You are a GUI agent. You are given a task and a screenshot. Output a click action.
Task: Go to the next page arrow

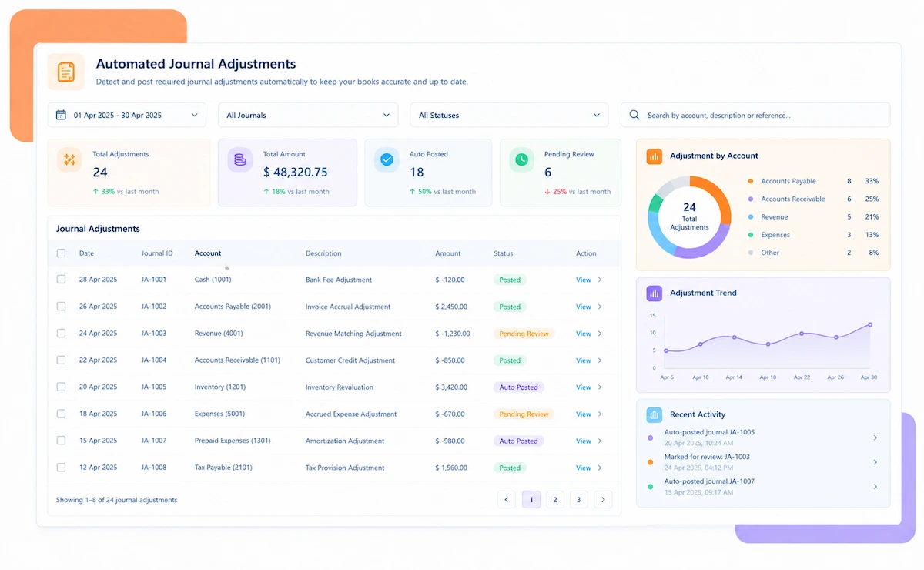[x=603, y=500]
